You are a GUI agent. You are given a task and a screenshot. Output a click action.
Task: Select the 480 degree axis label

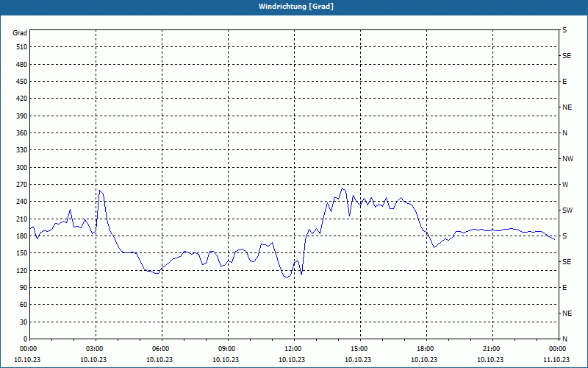click(22, 65)
